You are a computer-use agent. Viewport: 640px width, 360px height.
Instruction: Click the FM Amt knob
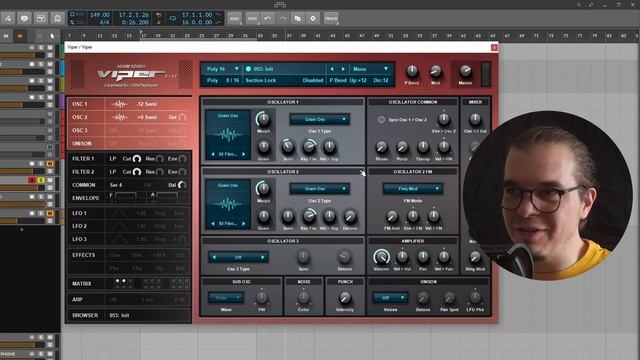(391, 216)
